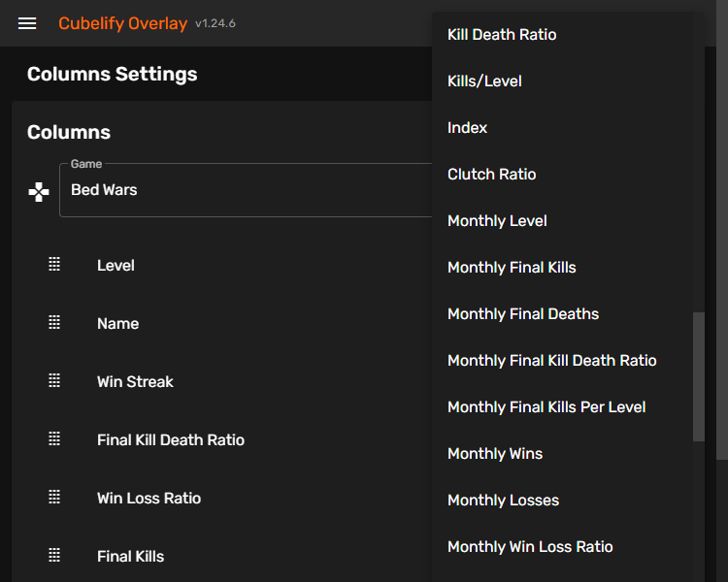
Task: Click the gamepad icon beside Game field
Action: click(39, 191)
